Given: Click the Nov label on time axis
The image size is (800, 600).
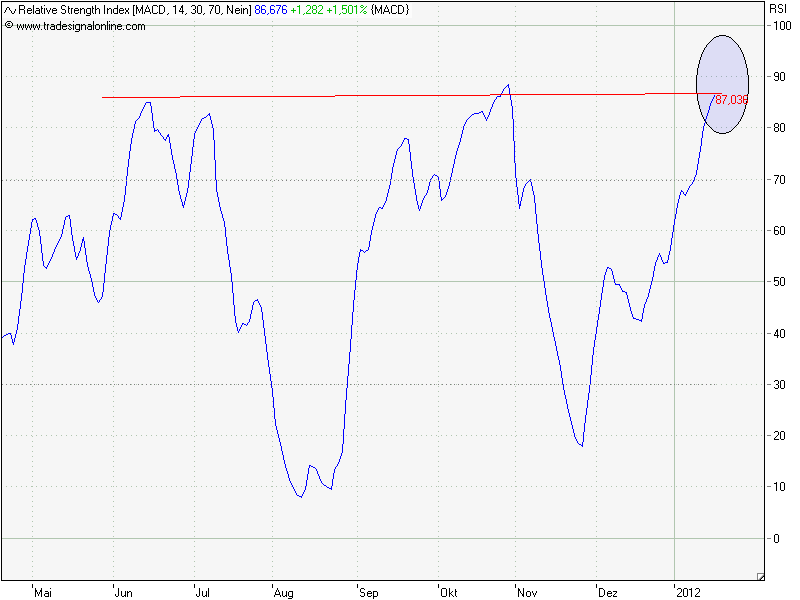Looking at the screenshot, I should point(527,592).
